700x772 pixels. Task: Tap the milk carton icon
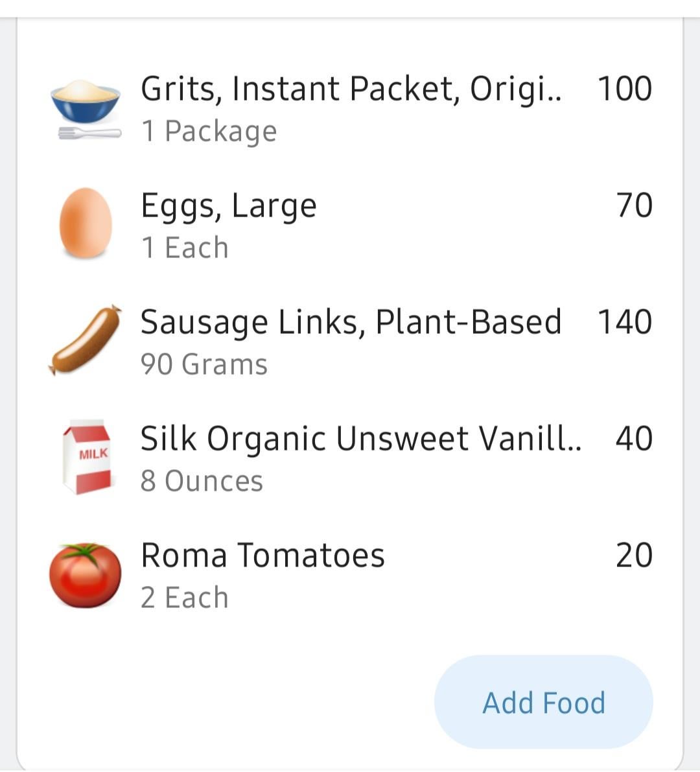pyautogui.click(x=86, y=457)
